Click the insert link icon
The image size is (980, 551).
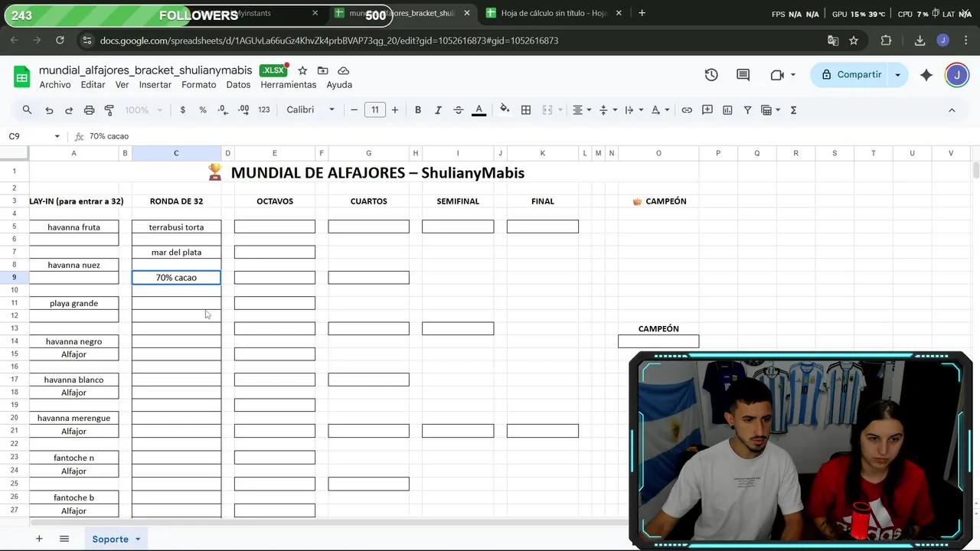pyautogui.click(x=687, y=110)
